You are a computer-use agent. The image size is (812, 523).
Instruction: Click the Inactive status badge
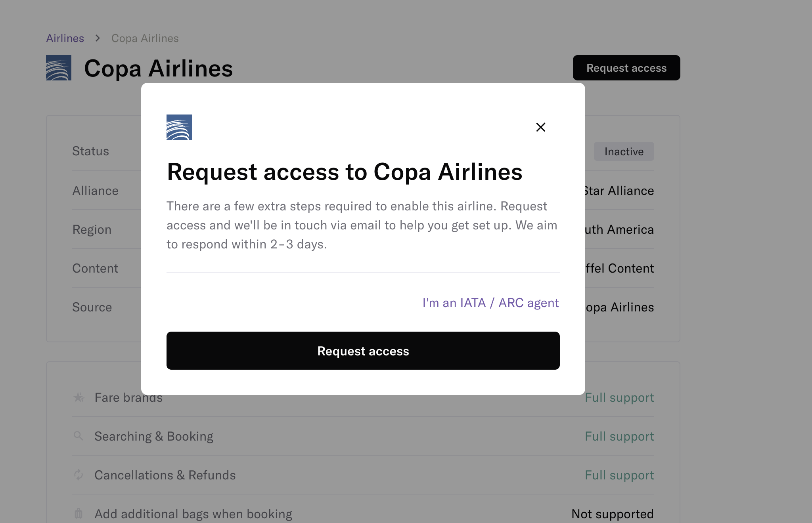coord(624,151)
